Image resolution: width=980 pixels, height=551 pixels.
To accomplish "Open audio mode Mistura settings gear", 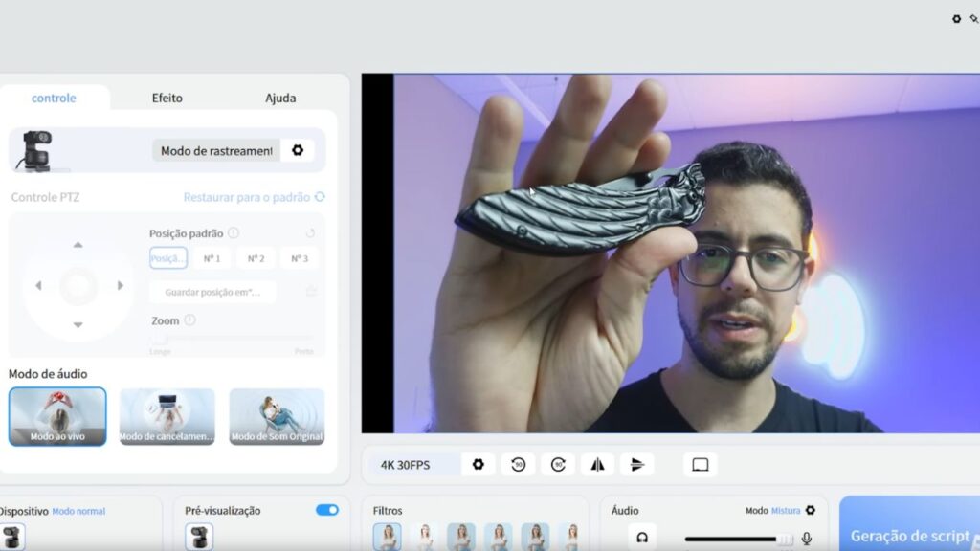I will click(811, 511).
